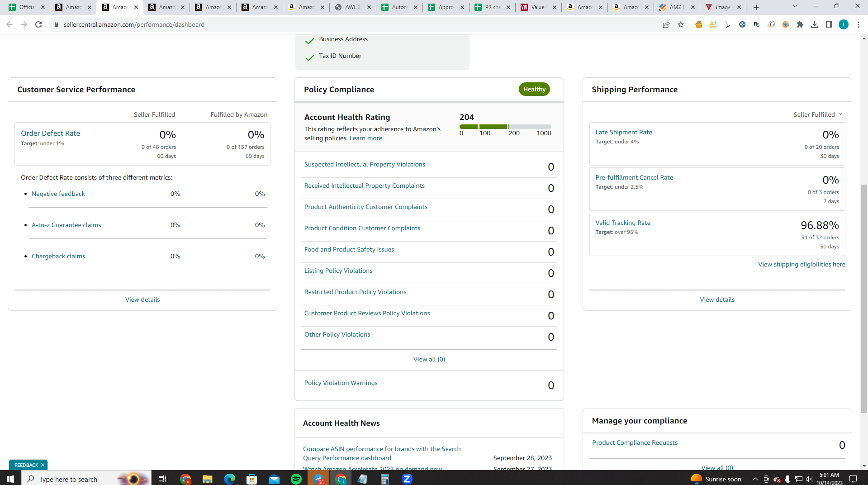Viewport: 868px width, 485px height.
Task: Open the Extensions puzzle piece menu
Action: click(x=800, y=24)
